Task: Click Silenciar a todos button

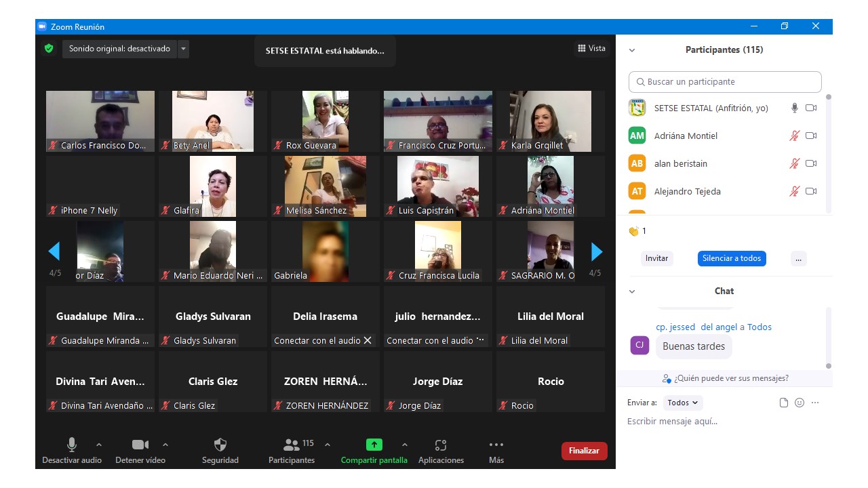Action: [x=732, y=258]
